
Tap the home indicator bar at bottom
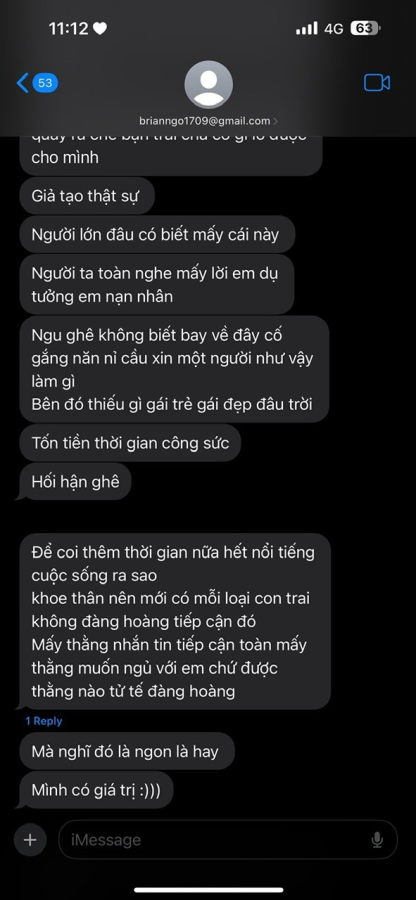tap(208, 890)
